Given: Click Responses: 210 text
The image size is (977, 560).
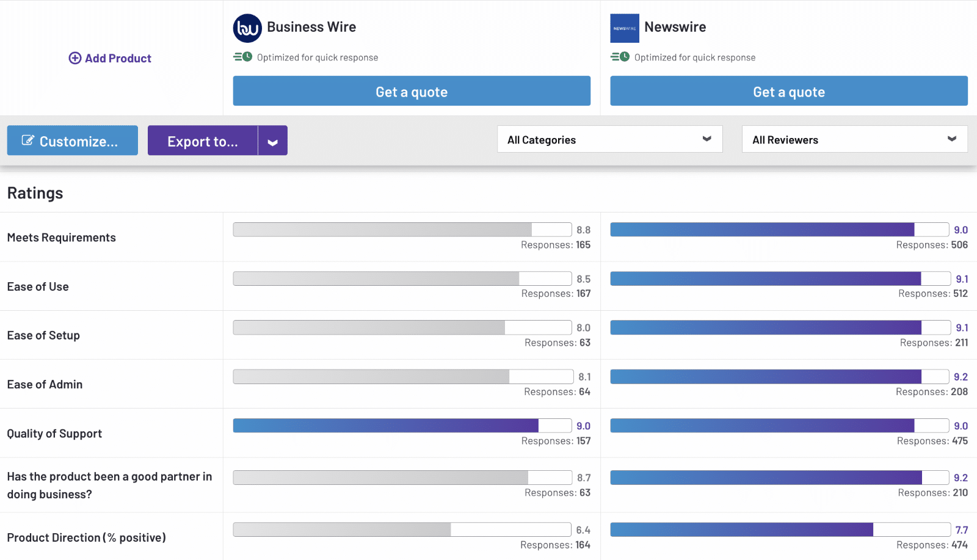Looking at the screenshot, I should (x=933, y=493).
